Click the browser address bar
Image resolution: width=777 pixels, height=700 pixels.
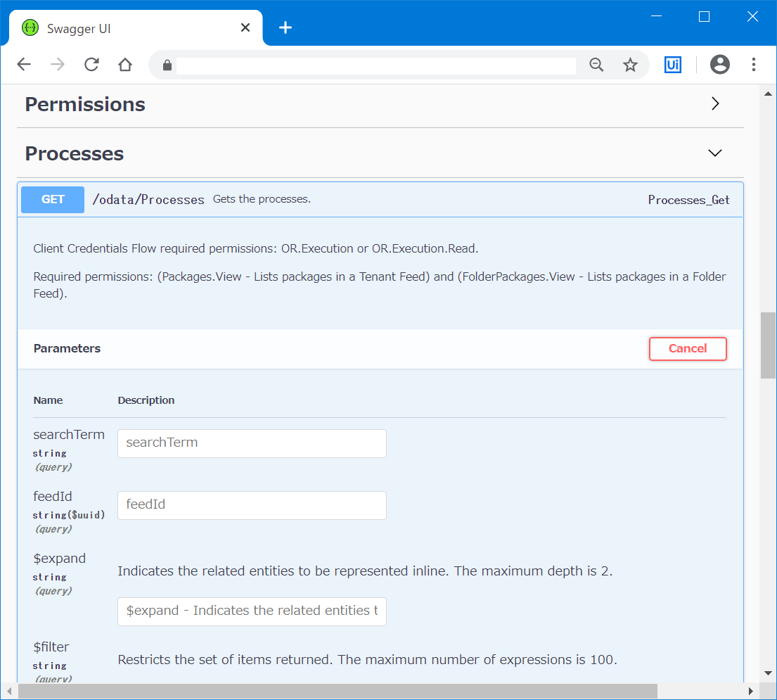375,65
